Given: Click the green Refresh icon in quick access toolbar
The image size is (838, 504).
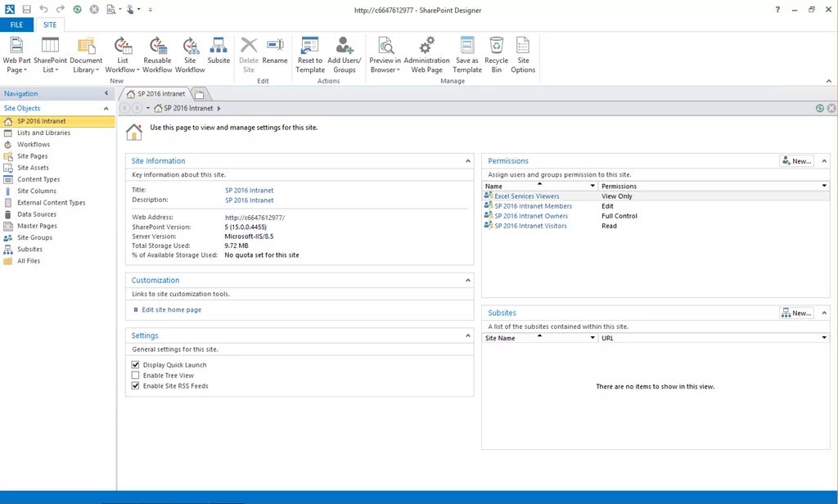Looking at the screenshot, I should tap(78, 10).
